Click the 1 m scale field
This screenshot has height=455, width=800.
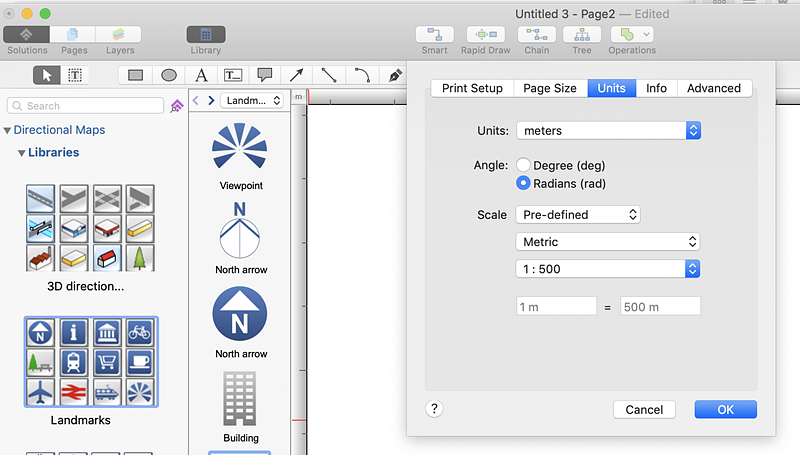pos(556,307)
